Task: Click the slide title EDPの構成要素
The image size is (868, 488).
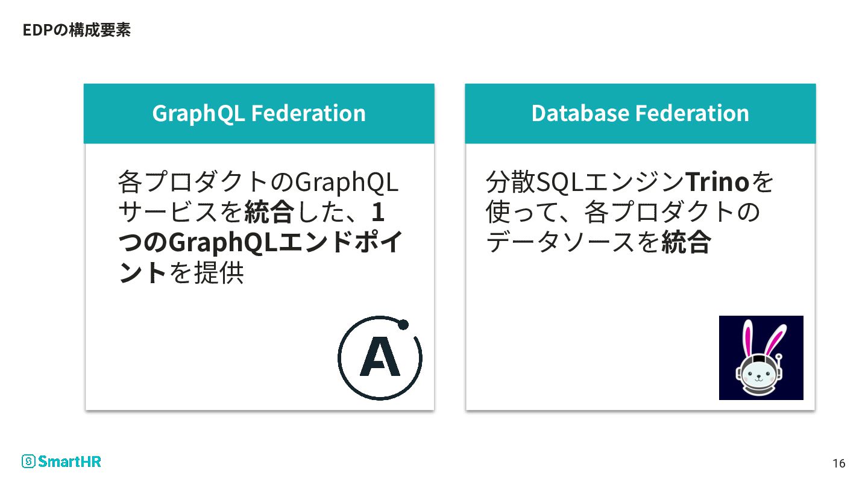Action: pyautogui.click(x=77, y=30)
